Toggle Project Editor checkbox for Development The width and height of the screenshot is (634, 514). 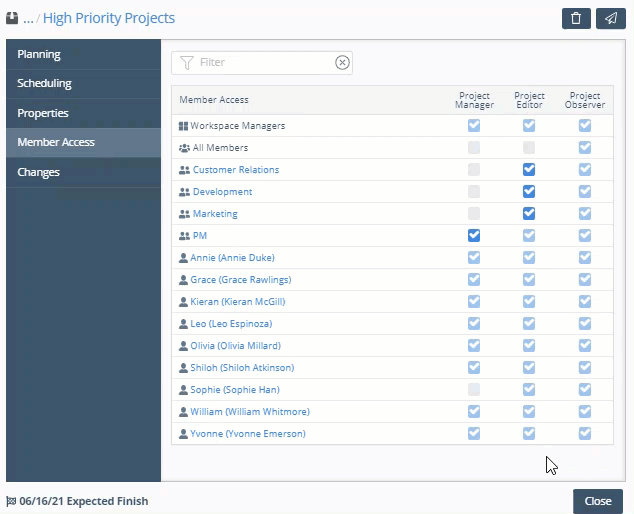529,192
